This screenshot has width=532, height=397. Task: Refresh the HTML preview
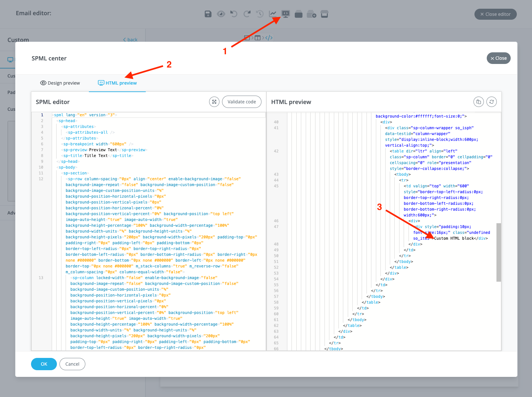click(x=491, y=102)
